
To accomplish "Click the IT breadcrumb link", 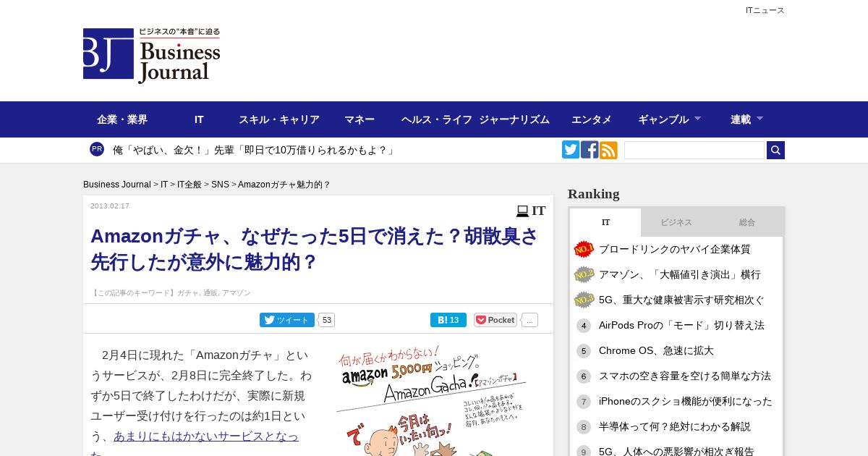I will (164, 185).
